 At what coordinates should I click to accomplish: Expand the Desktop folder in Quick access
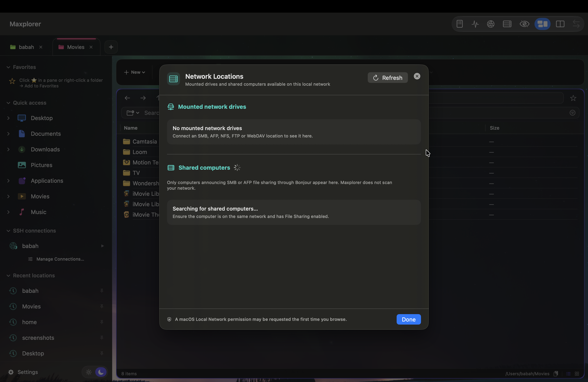click(8, 118)
